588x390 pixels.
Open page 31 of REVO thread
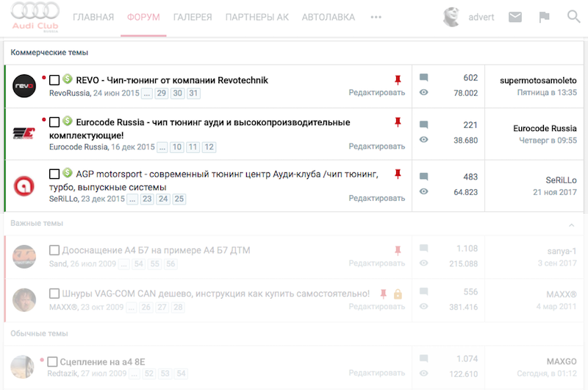pyautogui.click(x=193, y=93)
